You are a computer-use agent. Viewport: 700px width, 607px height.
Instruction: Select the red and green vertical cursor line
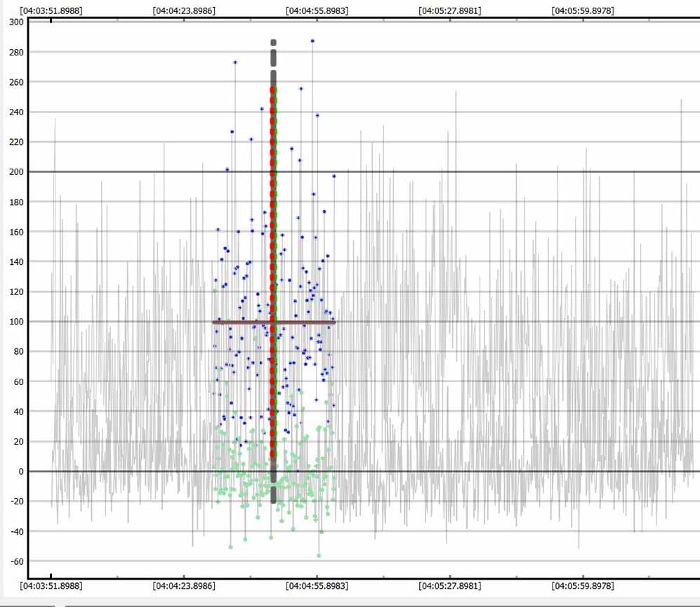273,211
